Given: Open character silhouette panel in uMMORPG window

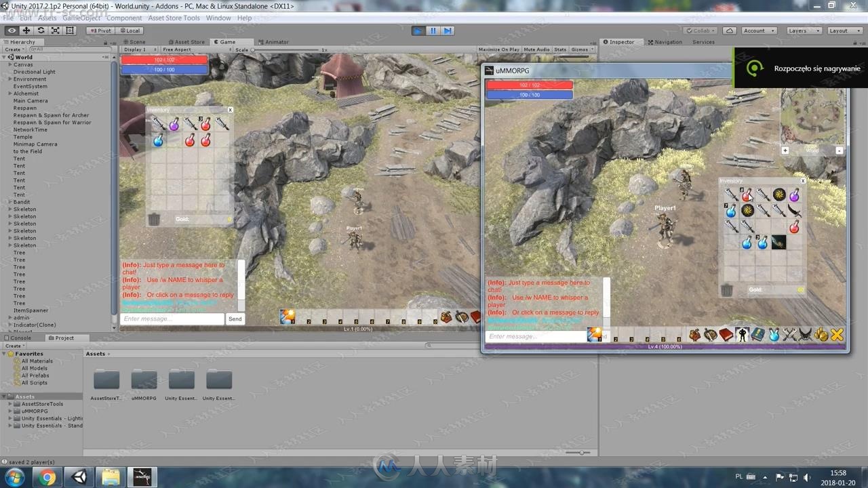Looking at the screenshot, I should [x=742, y=334].
